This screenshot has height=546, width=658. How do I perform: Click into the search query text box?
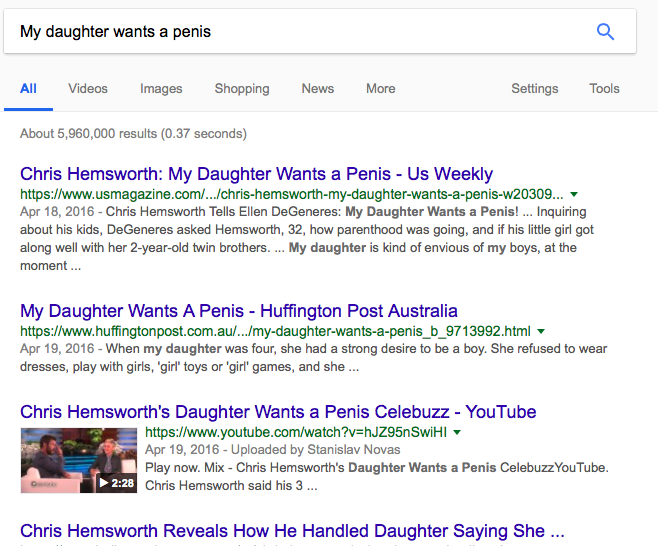coord(300,31)
